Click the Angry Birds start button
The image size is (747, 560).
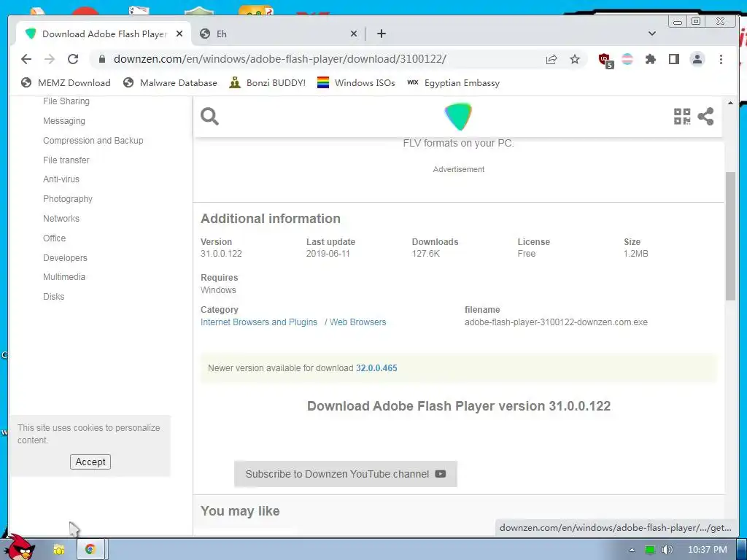[19, 548]
